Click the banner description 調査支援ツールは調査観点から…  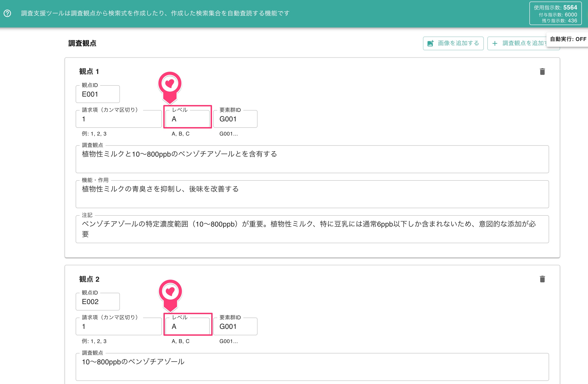(x=155, y=13)
